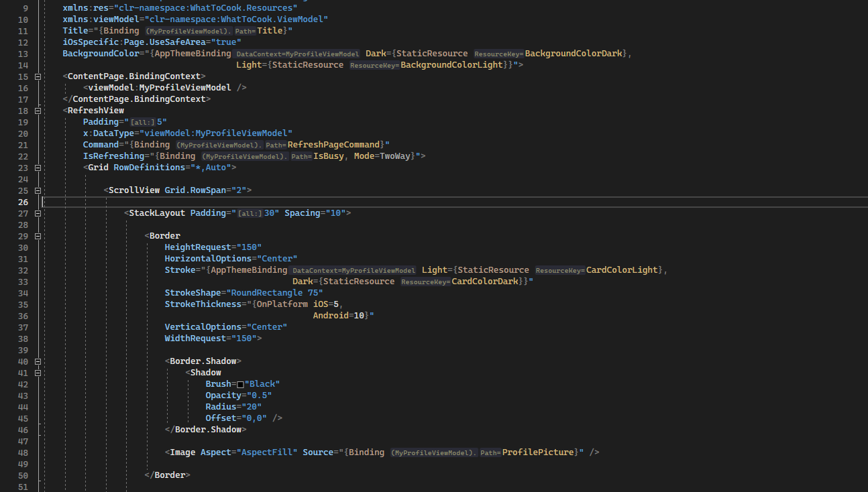The width and height of the screenshot is (868, 492).
Task: Collapse the ScrollView region
Action: (38, 190)
